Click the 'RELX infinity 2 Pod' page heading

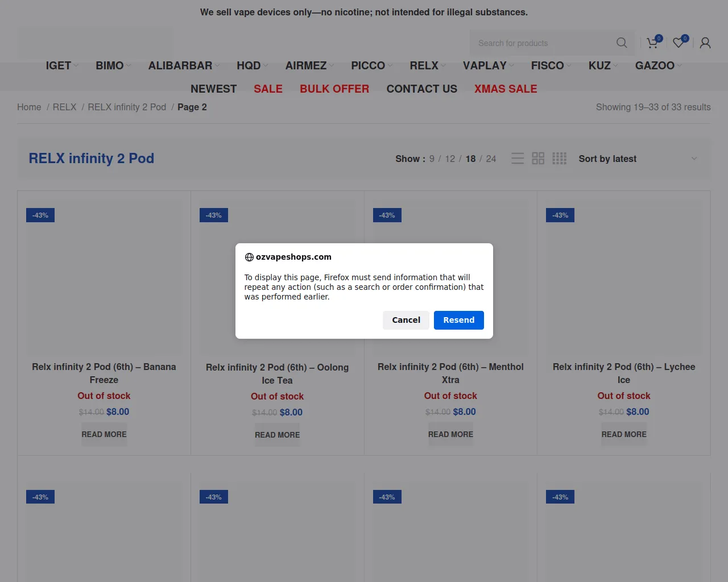coord(92,159)
